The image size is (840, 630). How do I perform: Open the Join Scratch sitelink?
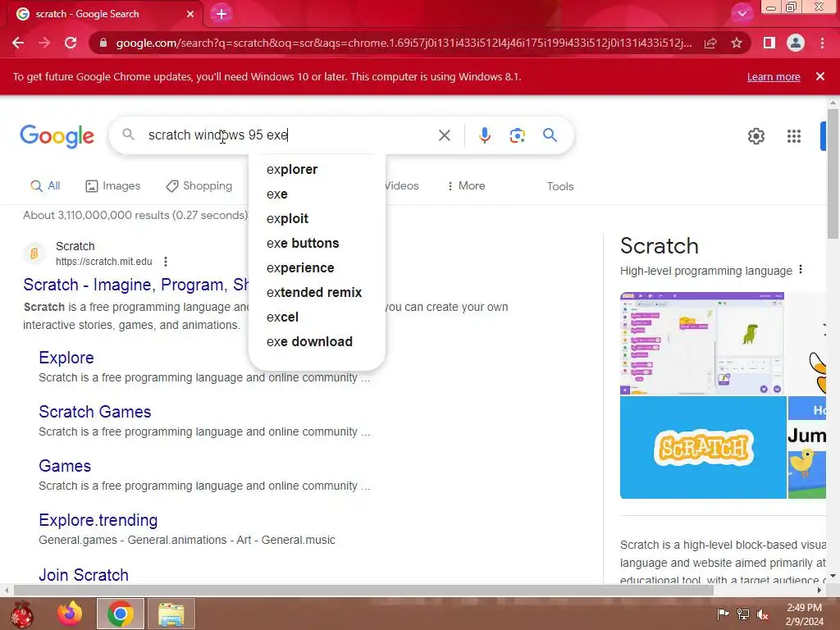[84, 575]
